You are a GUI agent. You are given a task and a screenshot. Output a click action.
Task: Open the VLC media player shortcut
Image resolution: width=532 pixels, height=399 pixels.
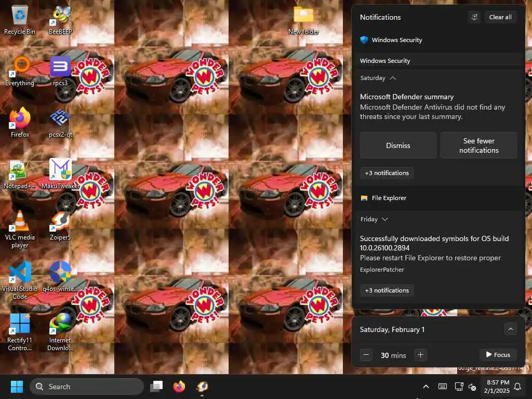click(x=20, y=229)
